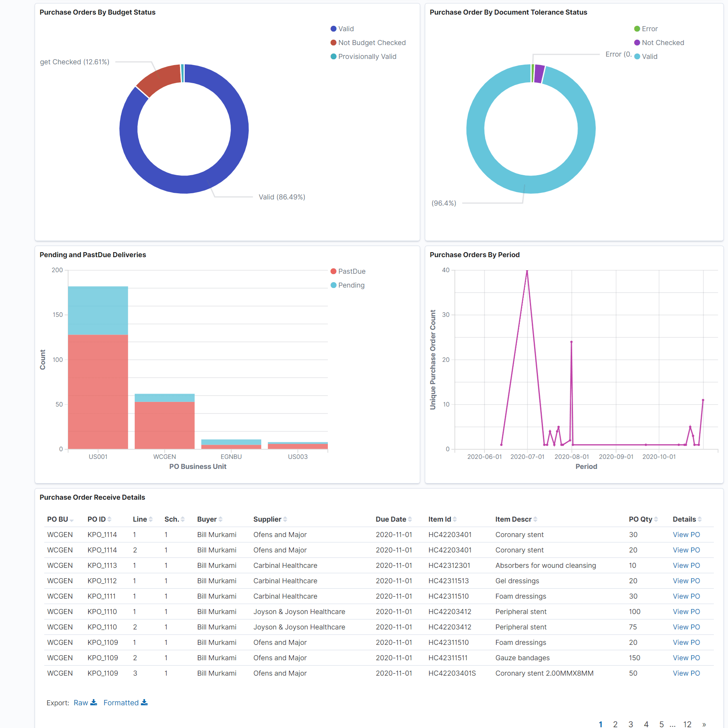
Task: Toggle Error legend item in Tolerance chart
Action: pos(646,29)
